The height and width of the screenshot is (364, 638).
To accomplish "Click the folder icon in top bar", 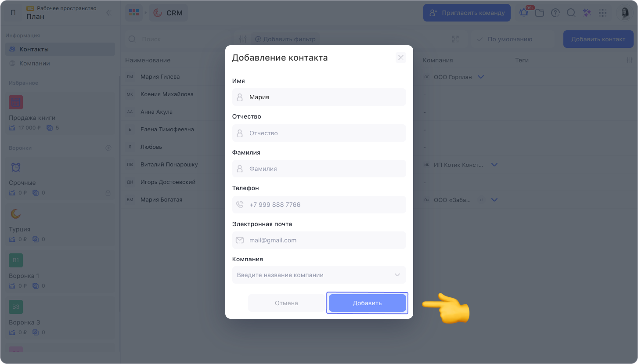I will [540, 13].
